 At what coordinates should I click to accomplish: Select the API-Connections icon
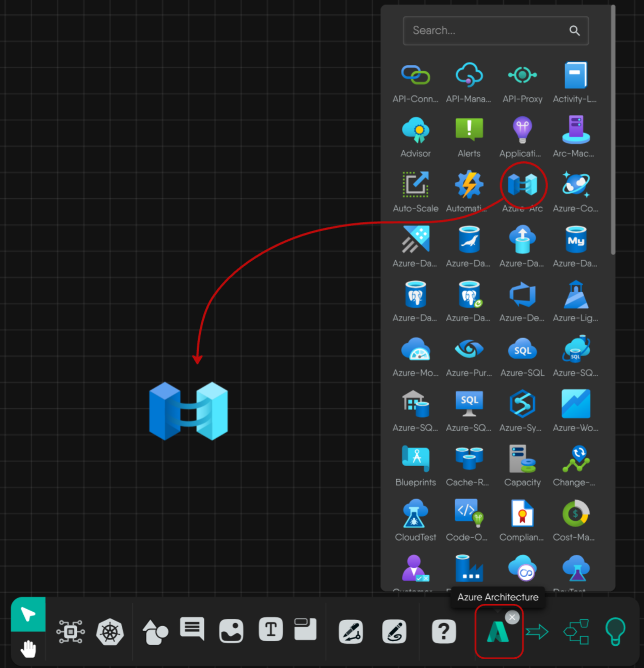pos(415,75)
